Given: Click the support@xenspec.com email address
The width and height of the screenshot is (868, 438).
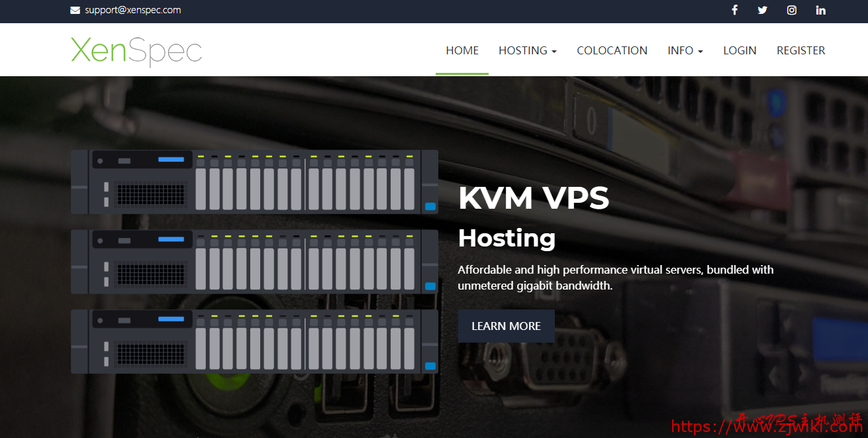Looking at the screenshot, I should [x=132, y=11].
